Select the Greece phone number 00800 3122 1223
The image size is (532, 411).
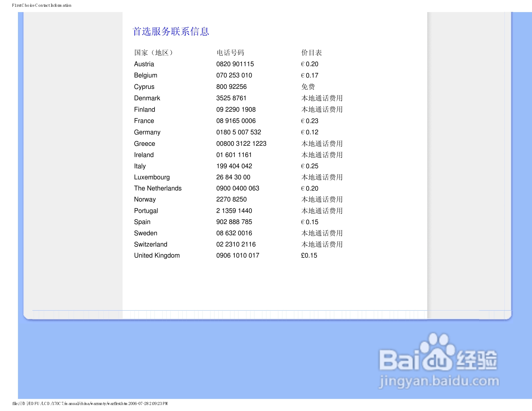(x=241, y=144)
